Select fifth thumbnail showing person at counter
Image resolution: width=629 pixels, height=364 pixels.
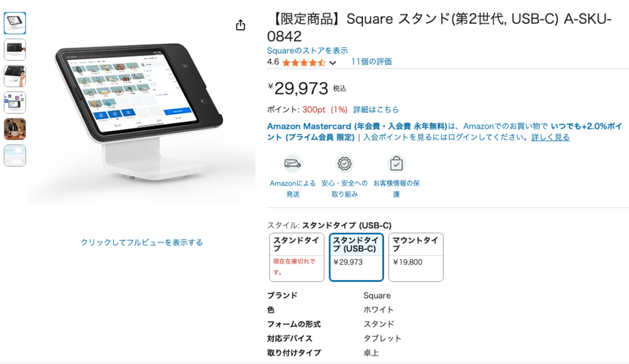(15, 129)
